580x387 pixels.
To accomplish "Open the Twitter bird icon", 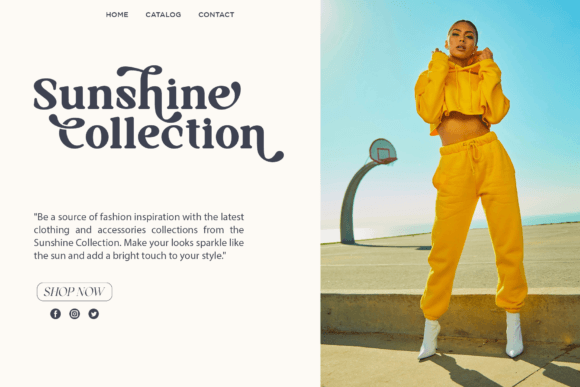I will pyautogui.click(x=94, y=314).
